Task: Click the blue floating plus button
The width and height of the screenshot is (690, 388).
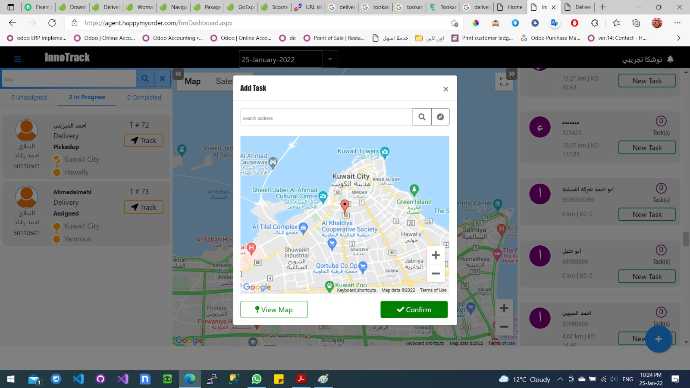Action: [658, 339]
